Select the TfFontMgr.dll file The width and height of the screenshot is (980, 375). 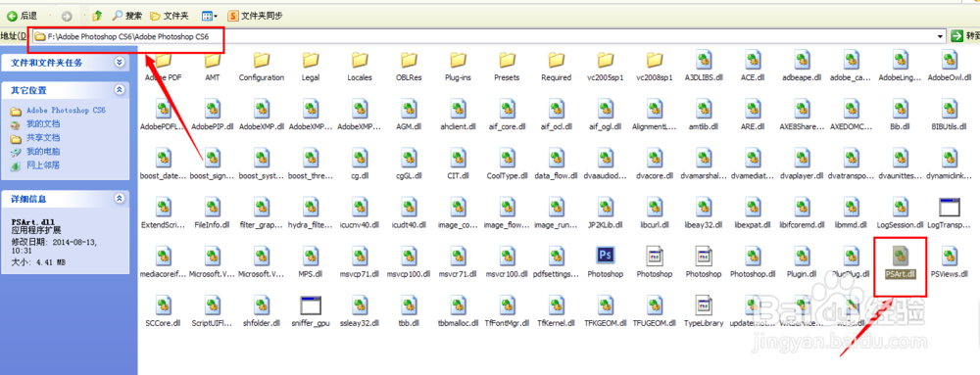click(x=507, y=311)
